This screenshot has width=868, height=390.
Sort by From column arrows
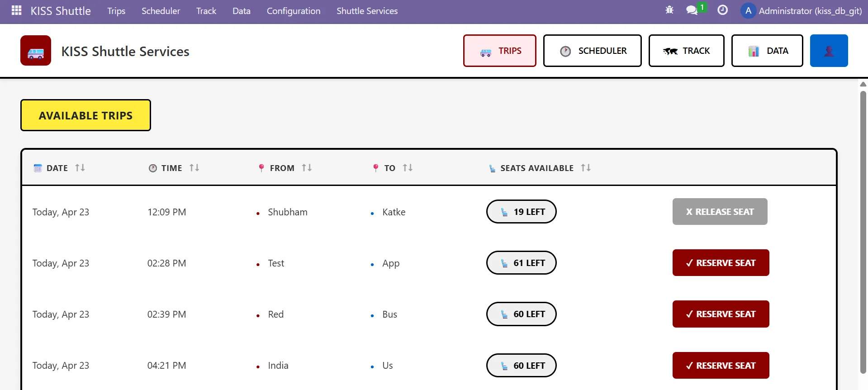(x=307, y=168)
